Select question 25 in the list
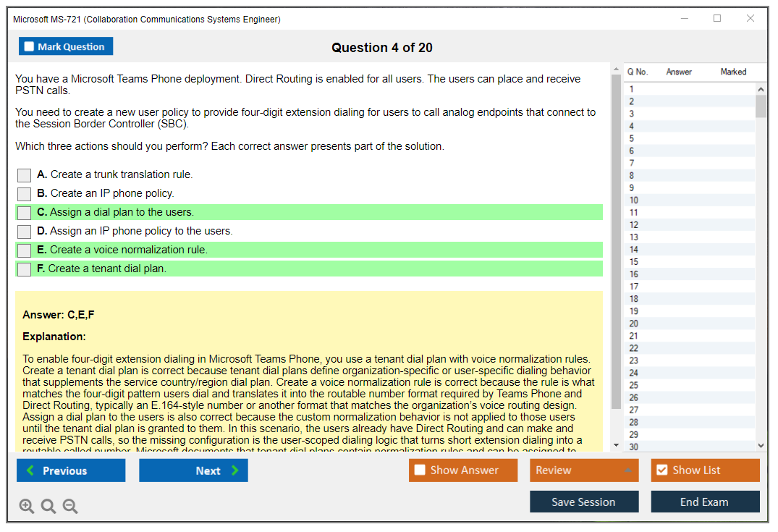The image size is (778, 532). pos(690,386)
